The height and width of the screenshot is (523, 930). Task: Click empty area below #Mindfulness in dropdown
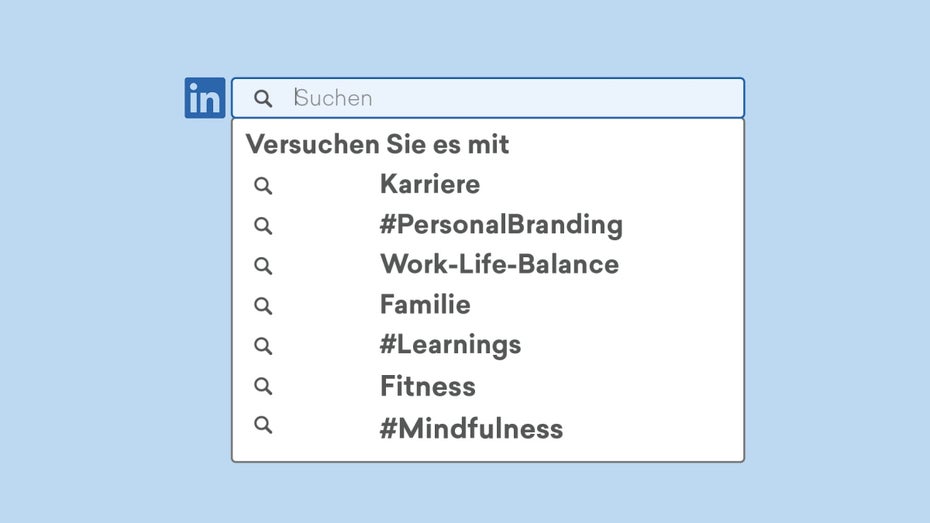coord(488,451)
